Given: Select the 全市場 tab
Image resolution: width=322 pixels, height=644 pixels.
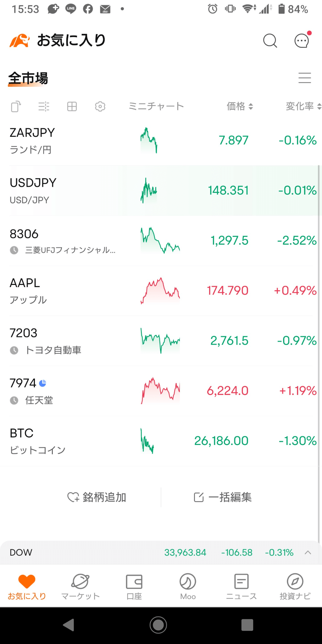Looking at the screenshot, I should tap(28, 78).
